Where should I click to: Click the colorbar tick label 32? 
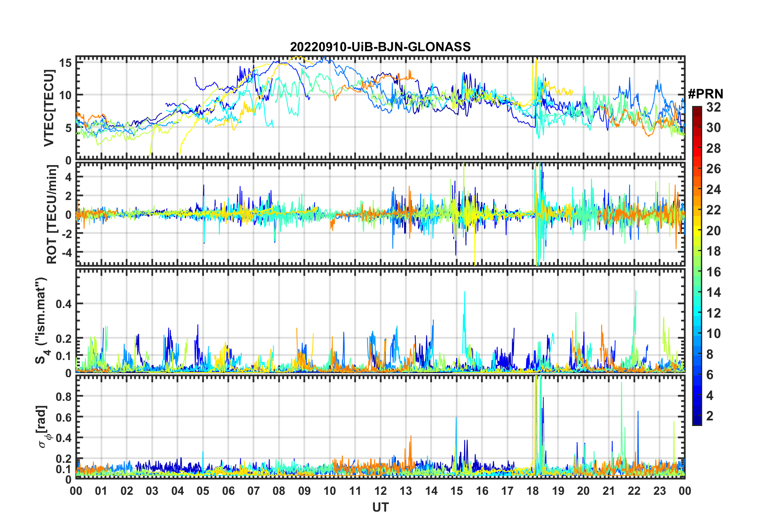click(713, 107)
